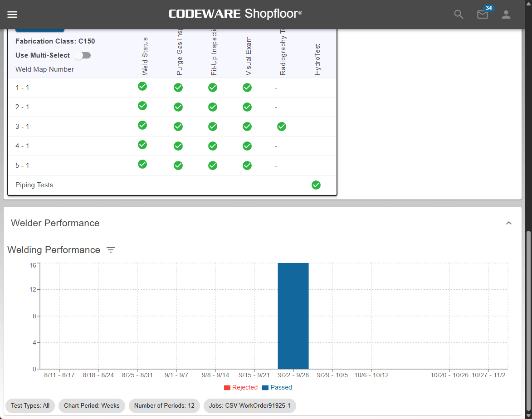Click Purge Gas check mark for weld 2 - 1

pyautogui.click(x=178, y=107)
